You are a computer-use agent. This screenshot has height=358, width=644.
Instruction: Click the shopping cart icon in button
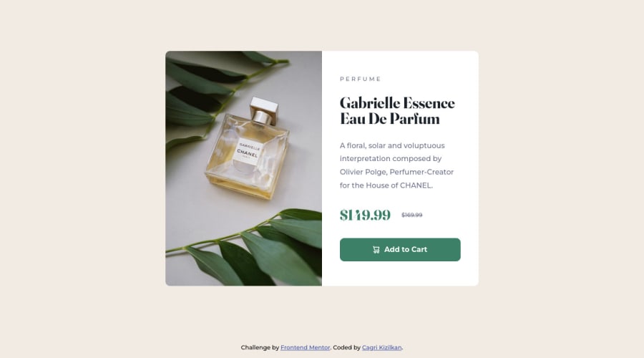pyautogui.click(x=376, y=249)
